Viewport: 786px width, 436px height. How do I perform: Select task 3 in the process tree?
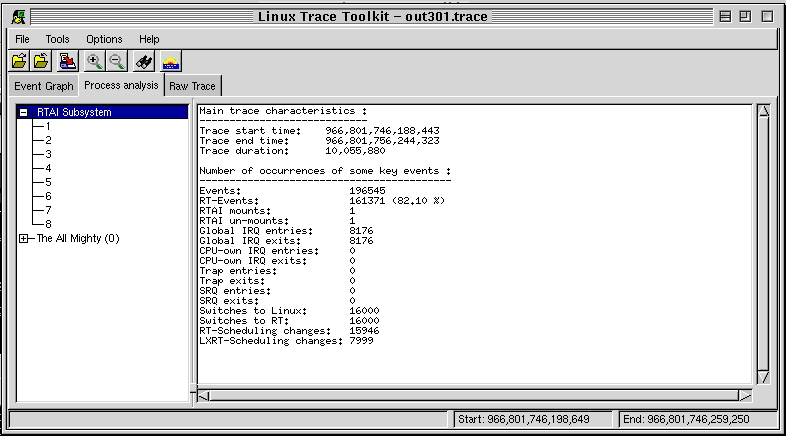click(48, 154)
